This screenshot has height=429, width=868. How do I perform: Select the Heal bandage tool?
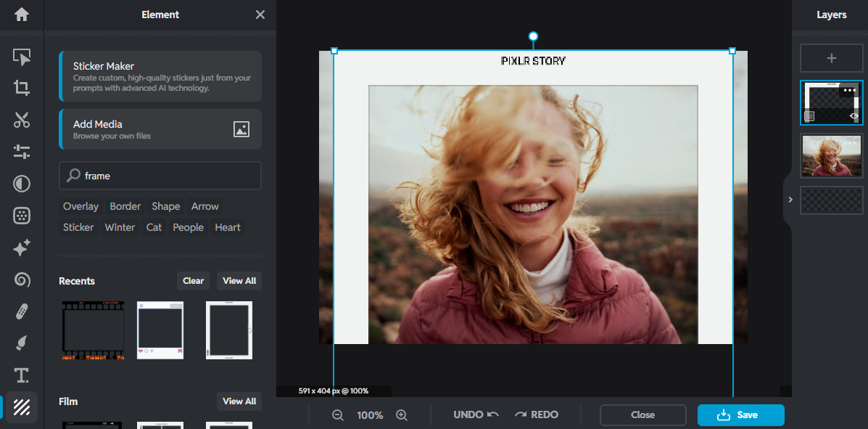[22, 312]
